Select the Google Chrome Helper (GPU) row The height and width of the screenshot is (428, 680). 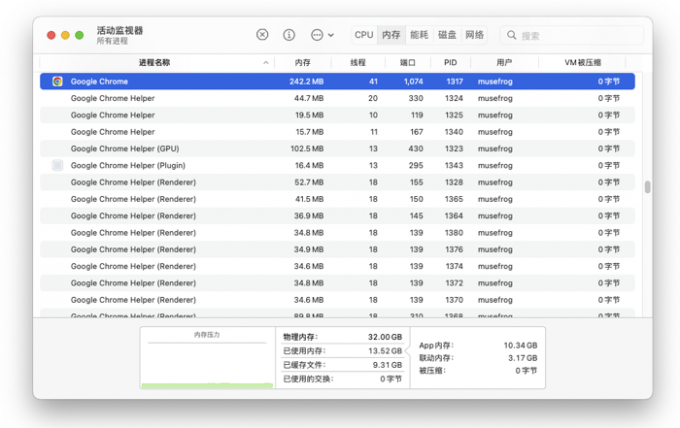(337, 148)
